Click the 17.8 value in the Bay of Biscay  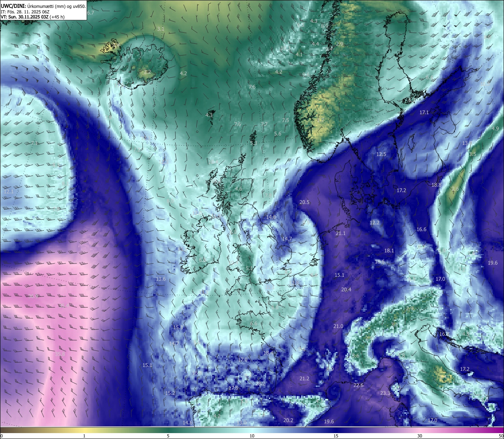[x=233, y=388]
